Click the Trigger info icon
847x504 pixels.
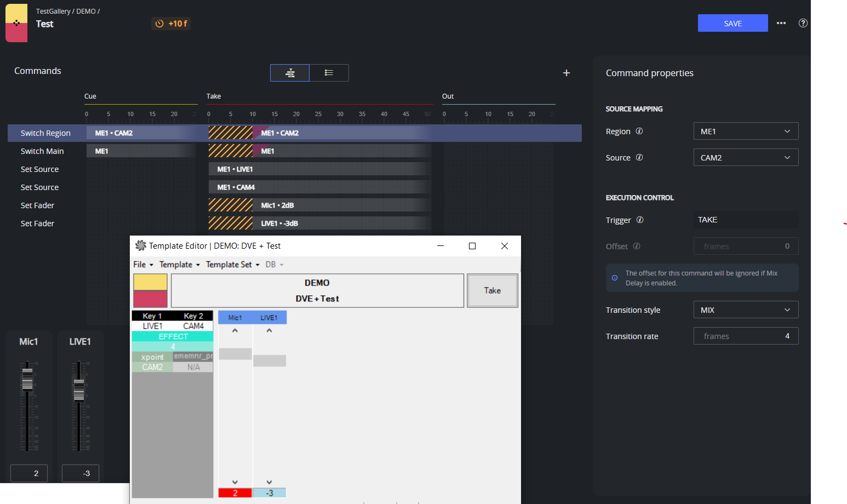click(640, 220)
